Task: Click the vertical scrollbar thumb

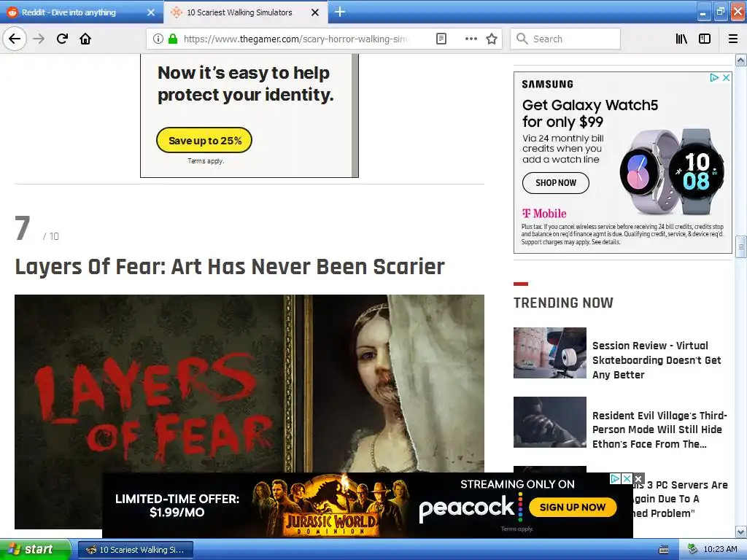Action: point(741,246)
